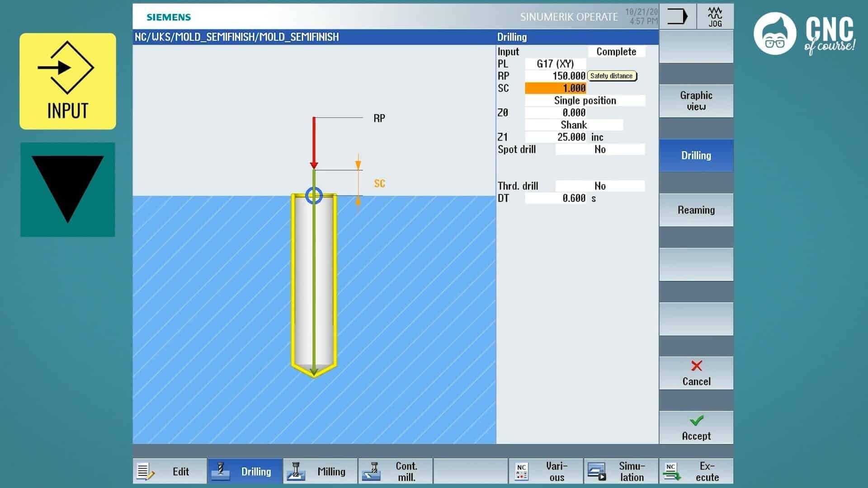Viewport: 868px width, 488px height.
Task: Change the Single position selection
Action: 585,100
